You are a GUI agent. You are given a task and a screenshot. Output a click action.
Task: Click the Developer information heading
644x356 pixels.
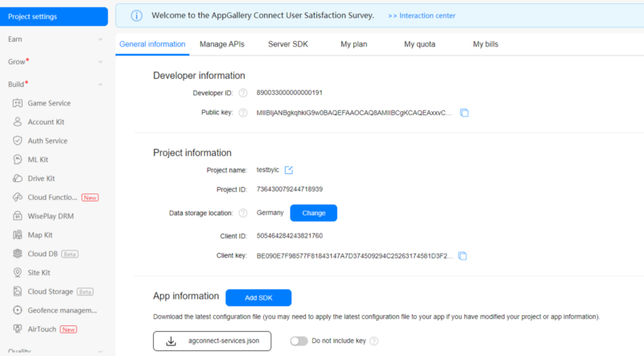pyautogui.click(x=199, y=76)
